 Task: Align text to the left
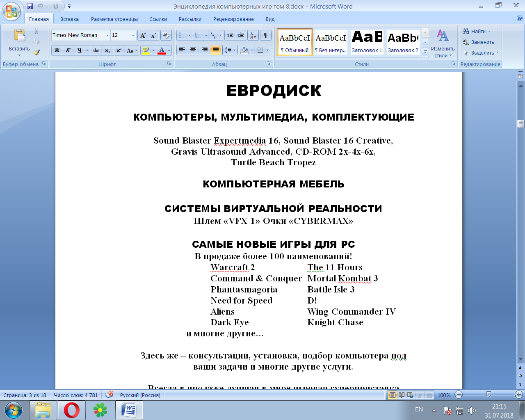182,50
